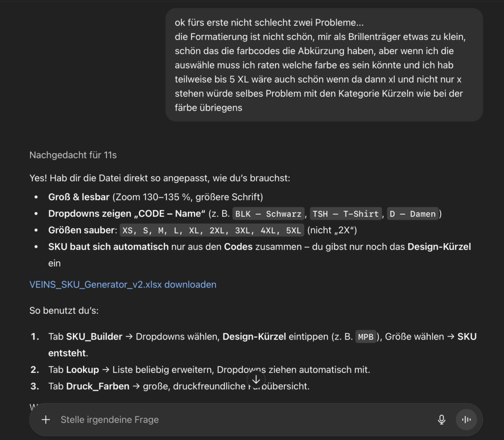
Task: Click the bold "SKU_Builder" tab name
Action: [x=94, y=337]
